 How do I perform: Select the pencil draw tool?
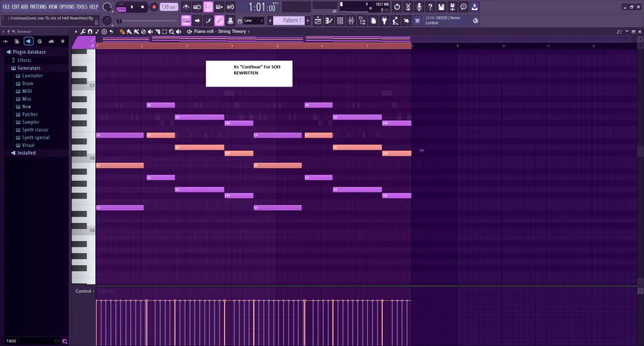point(122,31)
